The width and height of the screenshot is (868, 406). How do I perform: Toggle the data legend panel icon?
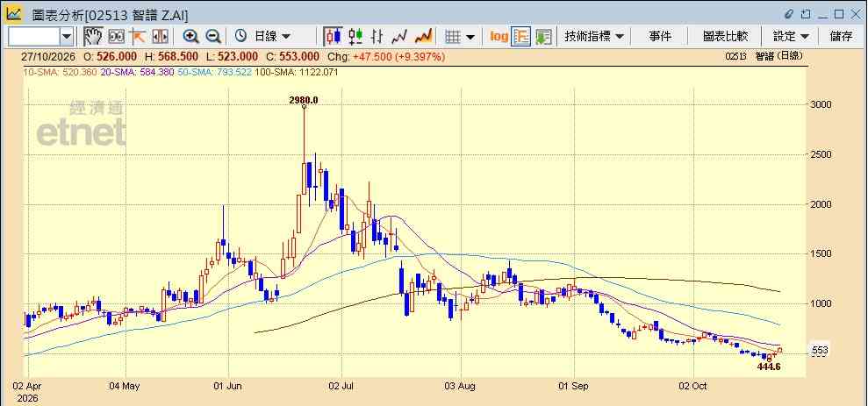coord(521,37)
